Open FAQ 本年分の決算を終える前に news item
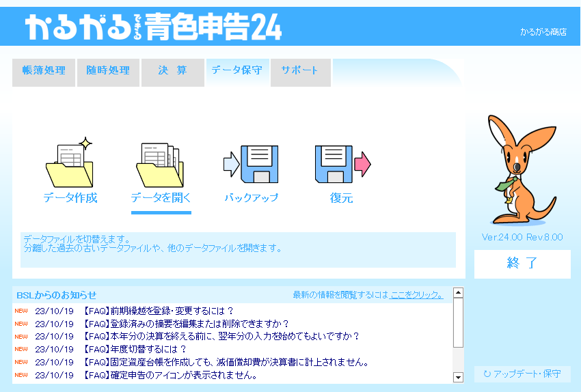 pyautogui.click(x=221, y=337)
